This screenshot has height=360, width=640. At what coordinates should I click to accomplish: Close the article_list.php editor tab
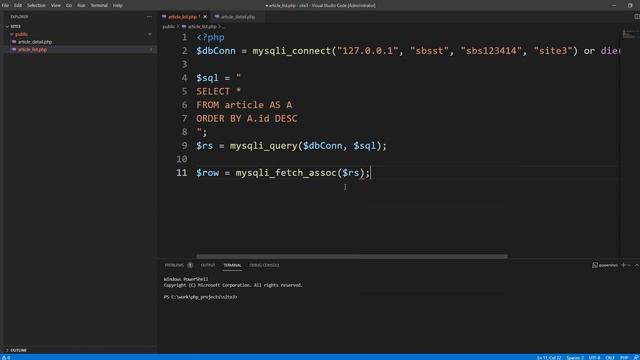tap(205, 17)
